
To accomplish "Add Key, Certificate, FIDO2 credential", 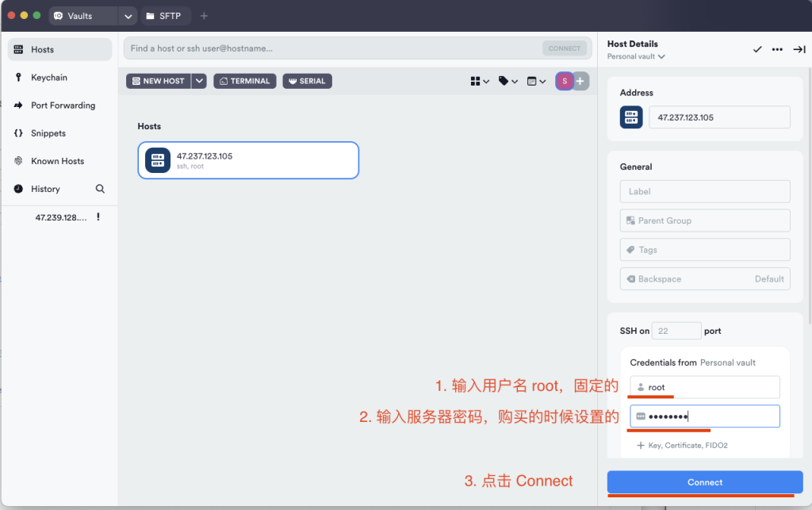I will (682, 445).
